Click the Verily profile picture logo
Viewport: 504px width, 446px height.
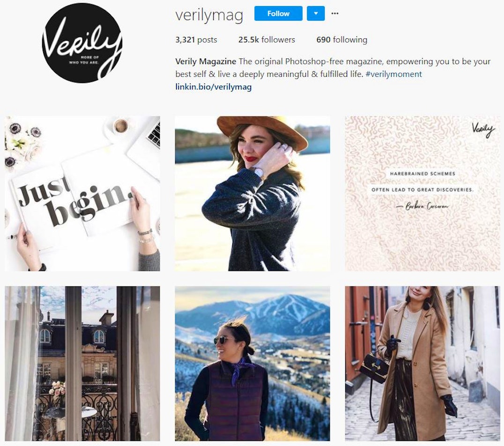[82, 43]
